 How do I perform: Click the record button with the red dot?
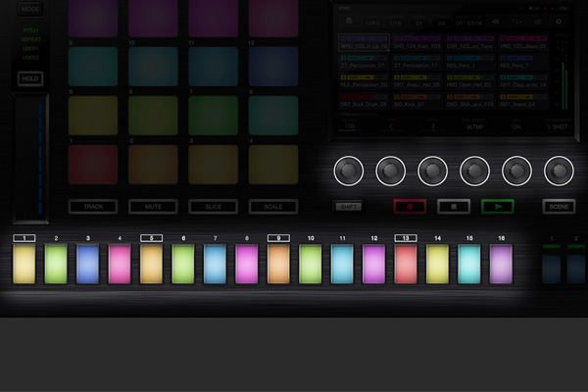click(410, 207)
